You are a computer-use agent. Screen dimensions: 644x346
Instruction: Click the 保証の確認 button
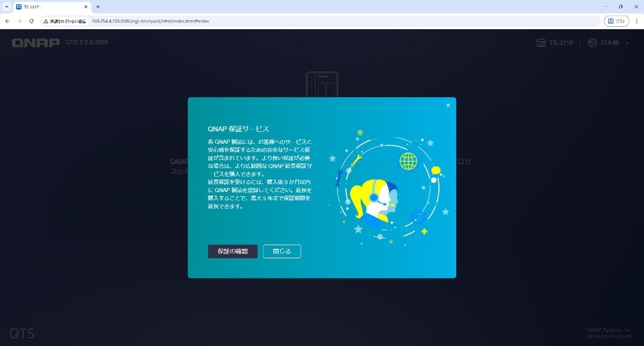pyautogui.click(x=233, y=251)
